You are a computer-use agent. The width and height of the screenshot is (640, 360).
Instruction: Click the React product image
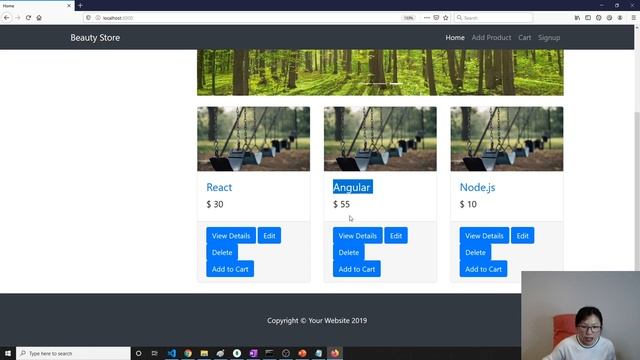(253, 139)
